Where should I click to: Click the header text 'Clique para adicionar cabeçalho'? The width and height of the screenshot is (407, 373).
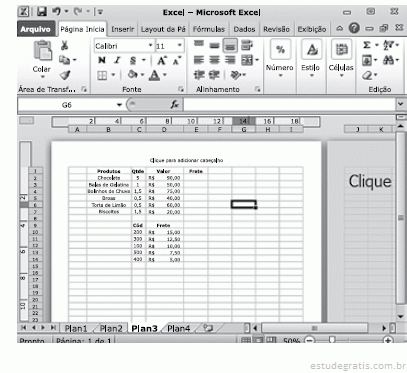click(186, 160)
